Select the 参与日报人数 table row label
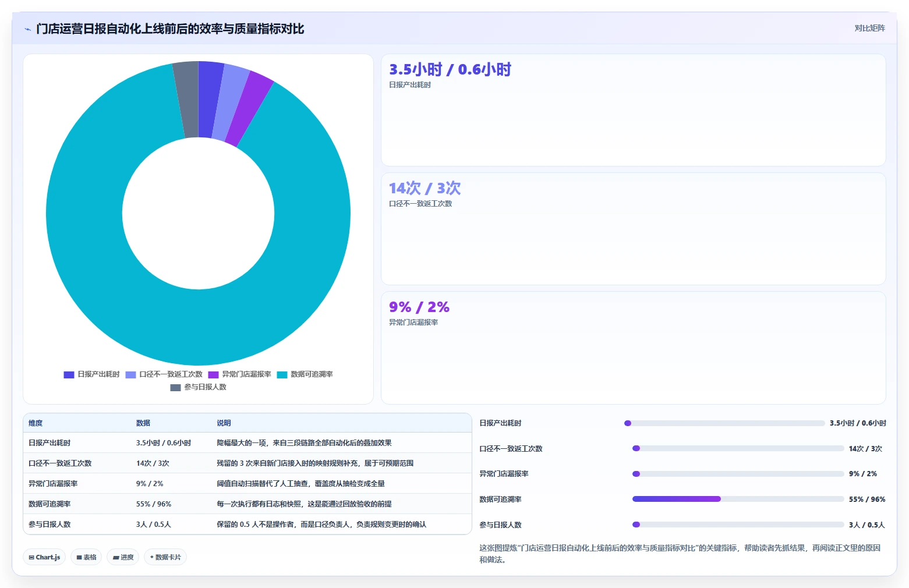909x588 pixels. [x=49, y=525]
